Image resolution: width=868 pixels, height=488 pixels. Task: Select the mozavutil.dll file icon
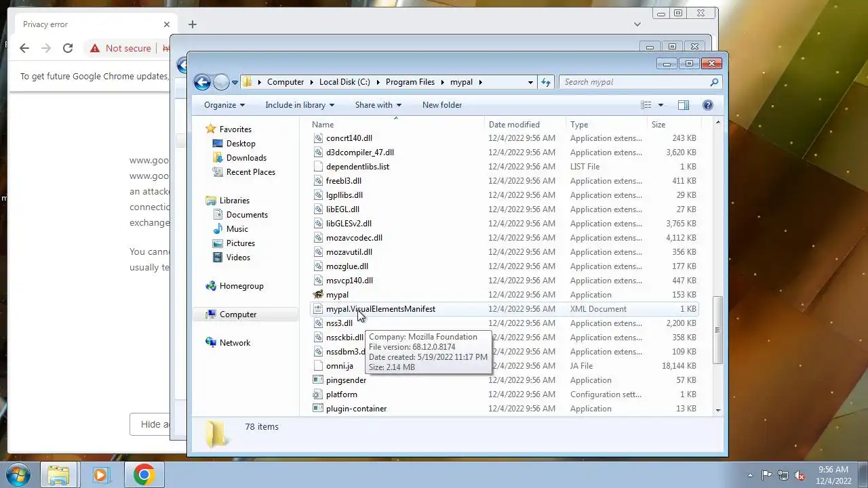coord(318,252)
